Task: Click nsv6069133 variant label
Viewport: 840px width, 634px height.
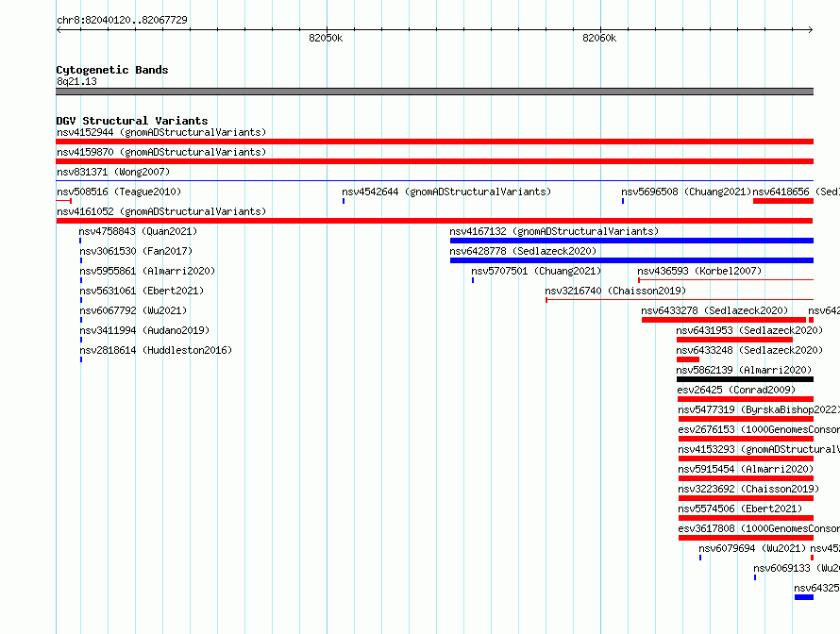Action: [x=797, y=568]
